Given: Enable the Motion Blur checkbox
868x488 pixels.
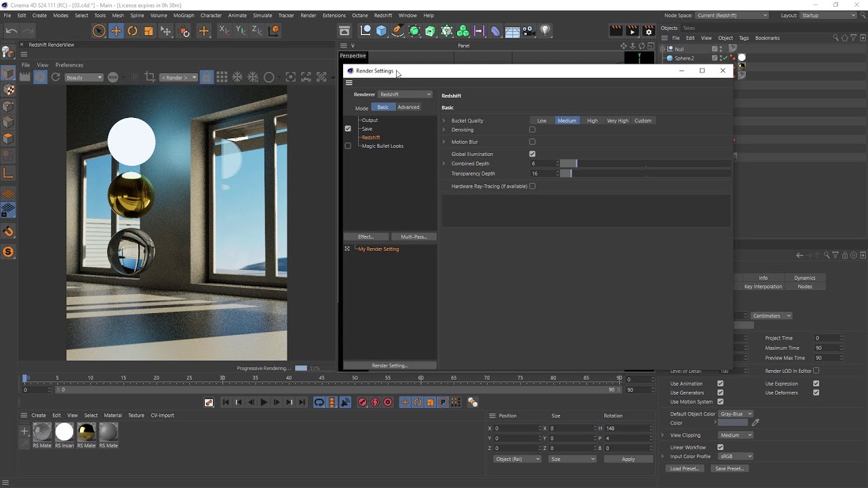Looking at the screenshot, I should (x=532, y=142).
